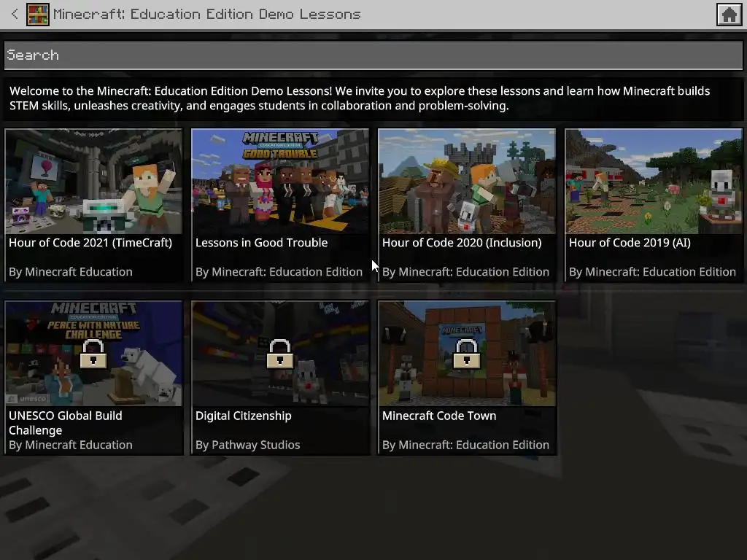Click author line under Hour of Code 2019 (AI)
The width and height of the screenshot is (747, 560).
[x=652, y=272]
